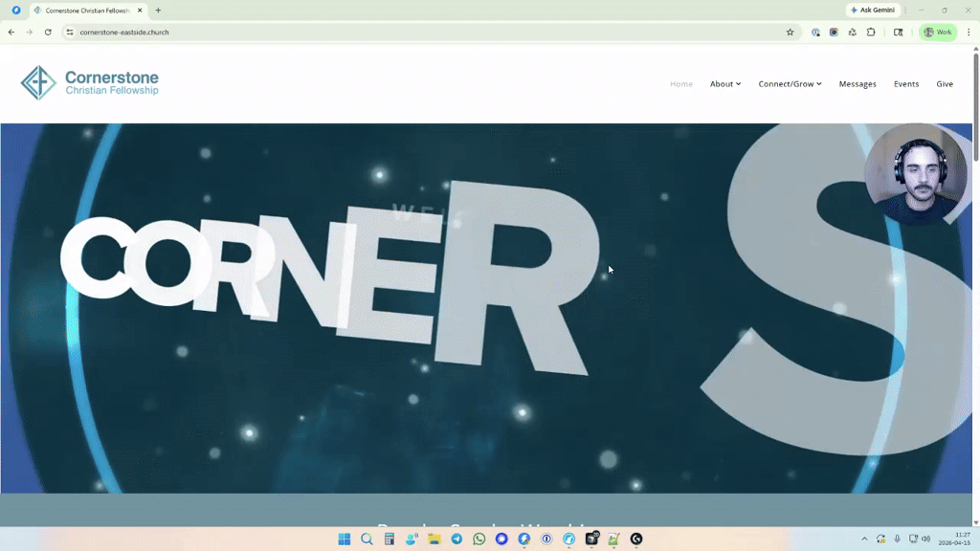Open the Extensions puzzle-piece menu
The image size is (980, 551).
(x=871, y=32)
